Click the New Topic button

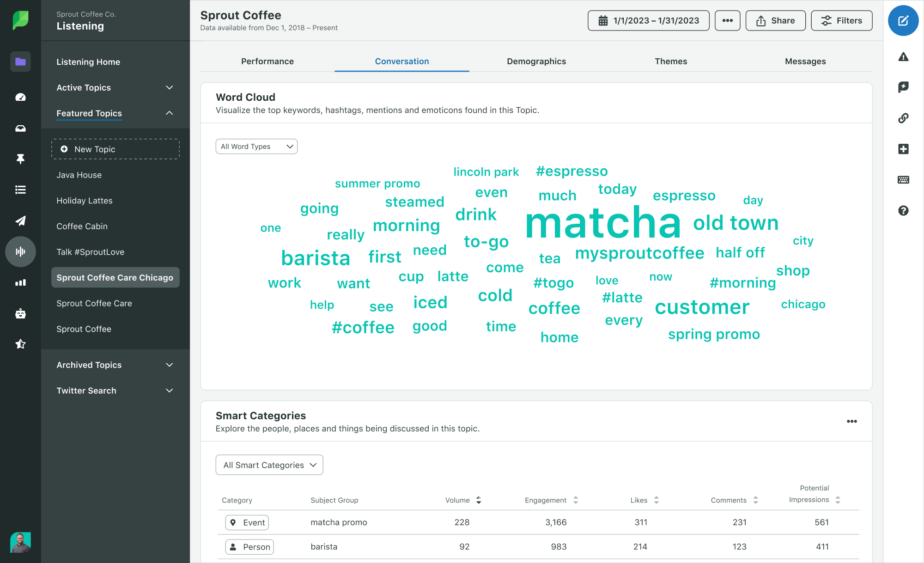[115, 148]
